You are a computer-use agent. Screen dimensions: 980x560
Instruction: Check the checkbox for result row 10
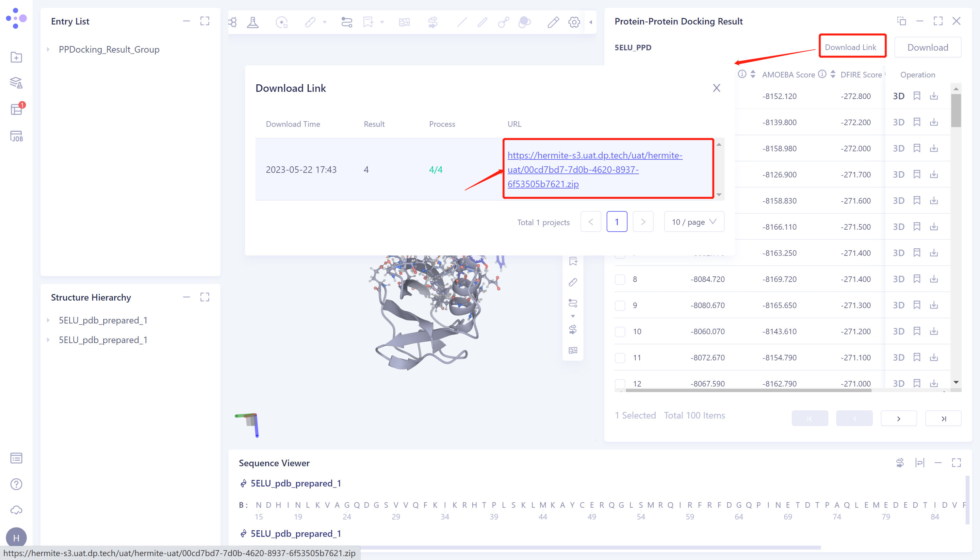tap(620, 332)
